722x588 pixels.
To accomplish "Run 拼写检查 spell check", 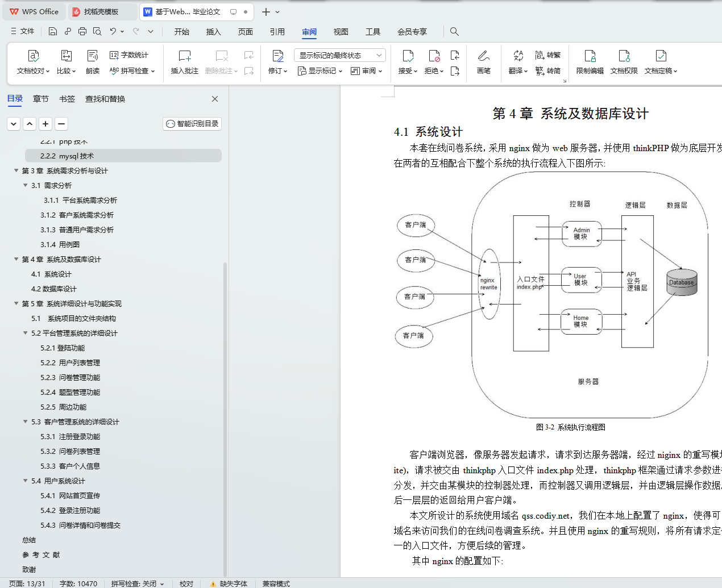I will tap(132, 71).
